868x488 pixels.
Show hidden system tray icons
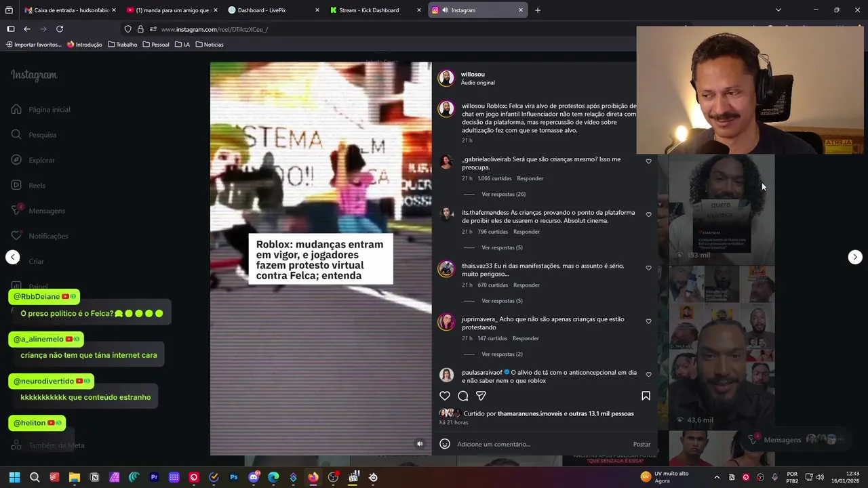tap(717, 477)
